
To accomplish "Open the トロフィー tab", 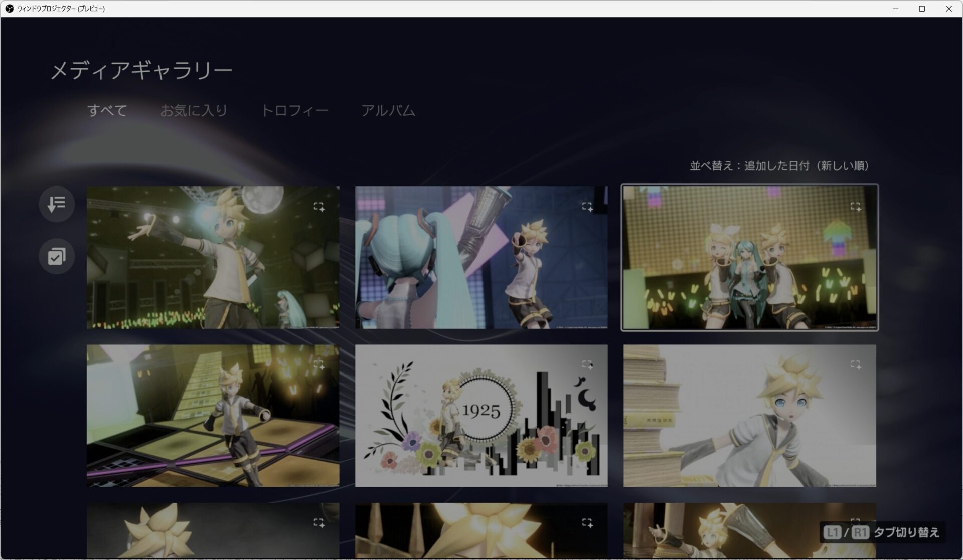I will [294, 110].
